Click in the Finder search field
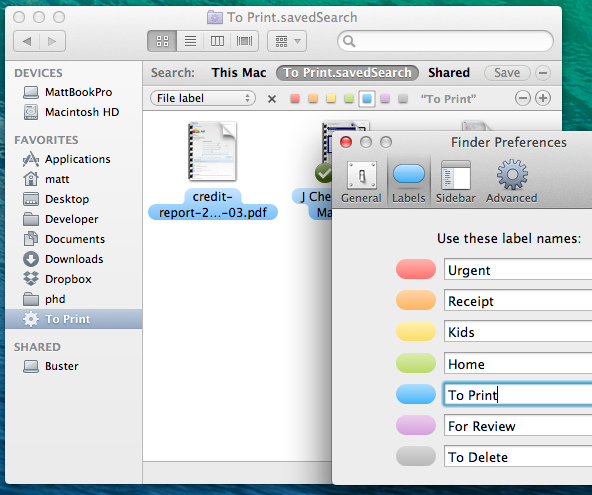Screen dimensions: 592x495 (x=446, y=41)
